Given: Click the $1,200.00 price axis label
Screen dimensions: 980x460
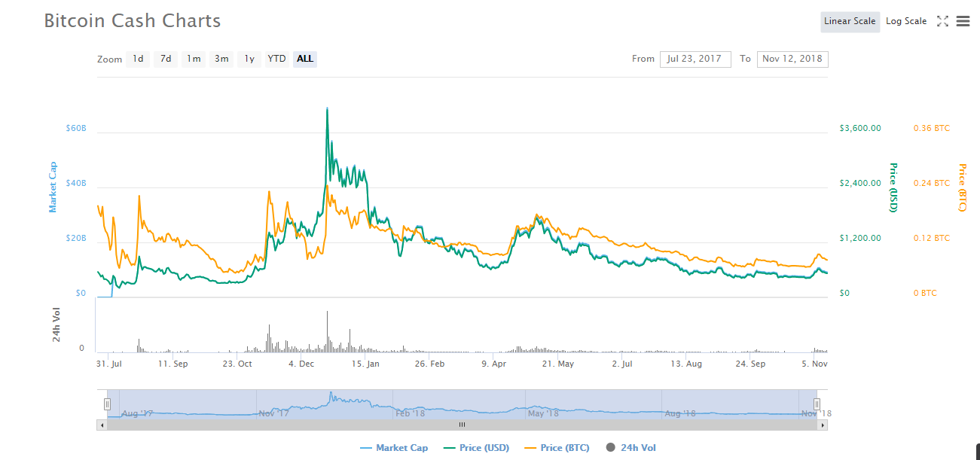Looking at the screenshot, I should pyautogui.click(x=860, y=239).
